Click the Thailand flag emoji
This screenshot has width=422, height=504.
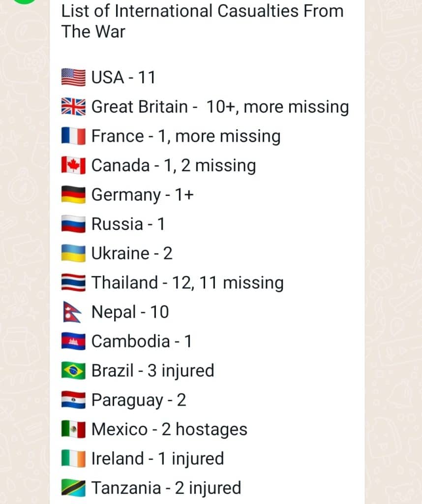pos(74,283)
